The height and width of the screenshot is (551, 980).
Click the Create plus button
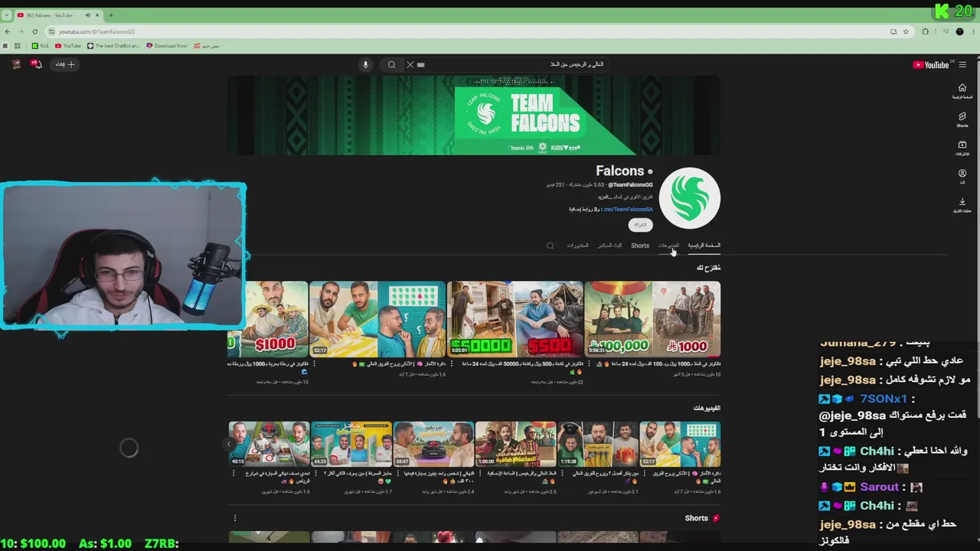[65, 64]
